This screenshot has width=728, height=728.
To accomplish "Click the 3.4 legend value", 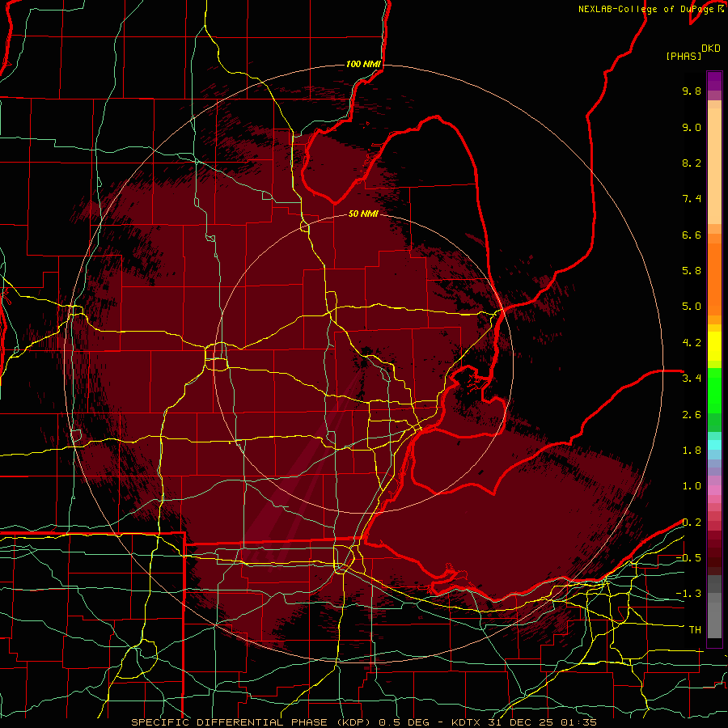I will (x=692, y=379).
